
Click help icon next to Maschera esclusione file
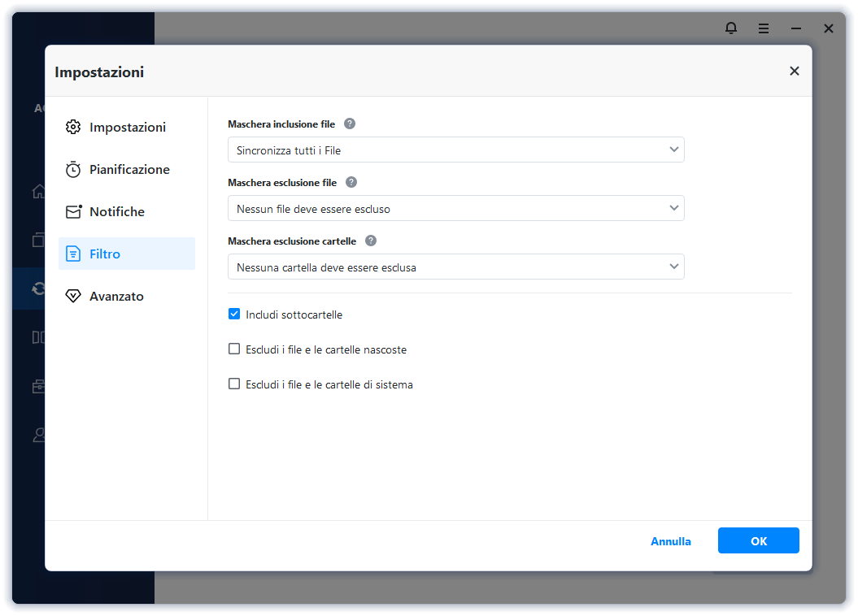tap(351, 183)
